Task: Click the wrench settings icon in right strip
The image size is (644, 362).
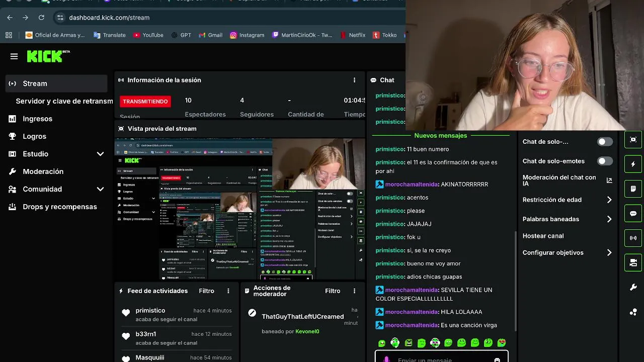Action: (633, 287)
